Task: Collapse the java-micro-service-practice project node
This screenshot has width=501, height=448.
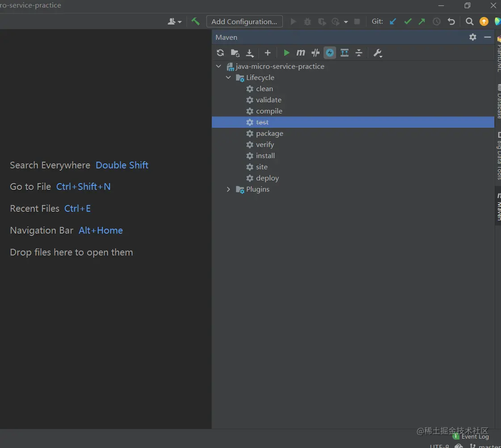Action: pyautogui.click(x=219, y=67)
